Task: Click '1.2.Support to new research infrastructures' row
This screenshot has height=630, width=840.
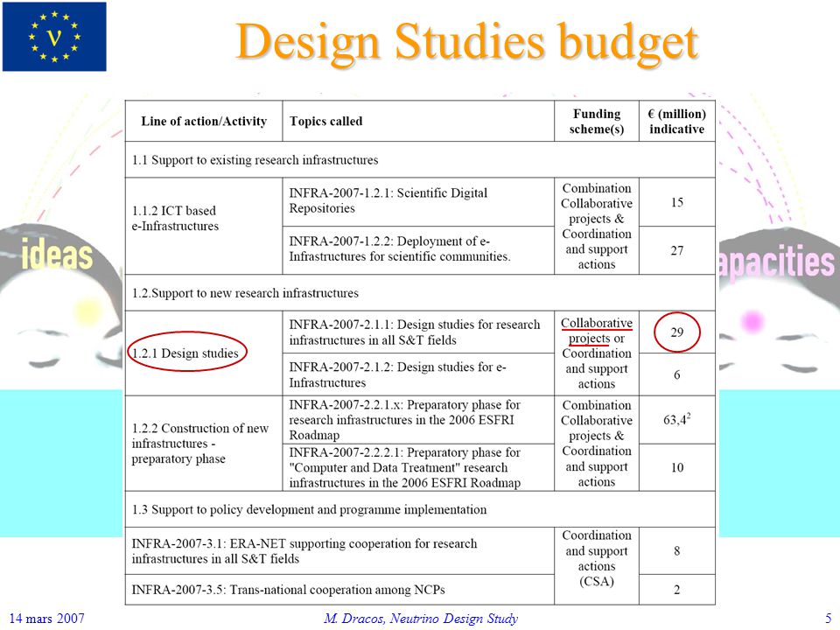Action: [420, 292]
